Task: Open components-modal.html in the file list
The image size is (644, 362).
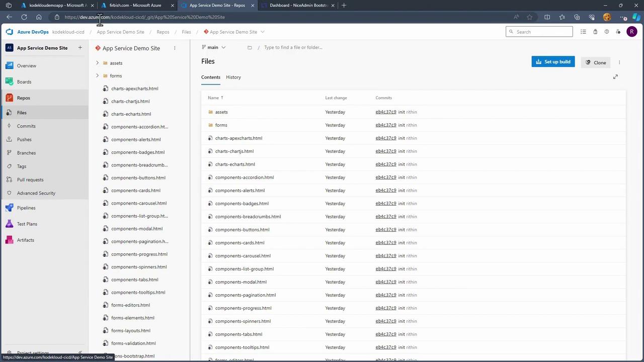Action: pyautogui.click(x=241, y=282)
